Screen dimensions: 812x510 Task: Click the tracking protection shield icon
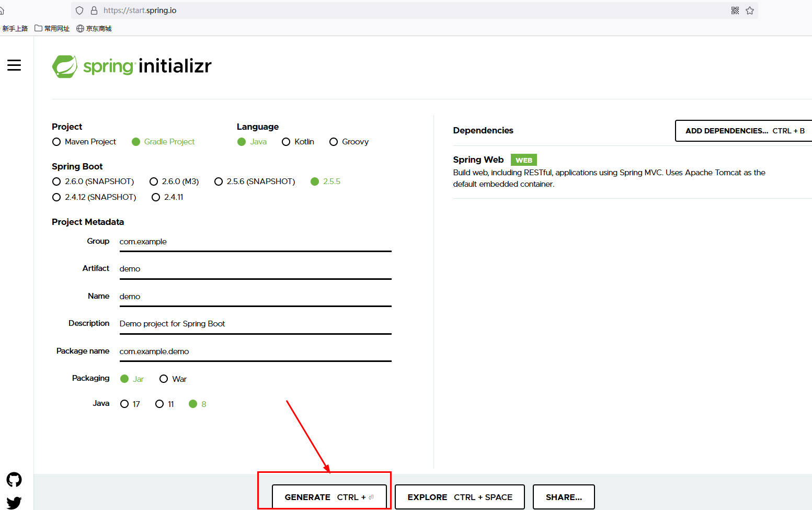tap(79, 10)
